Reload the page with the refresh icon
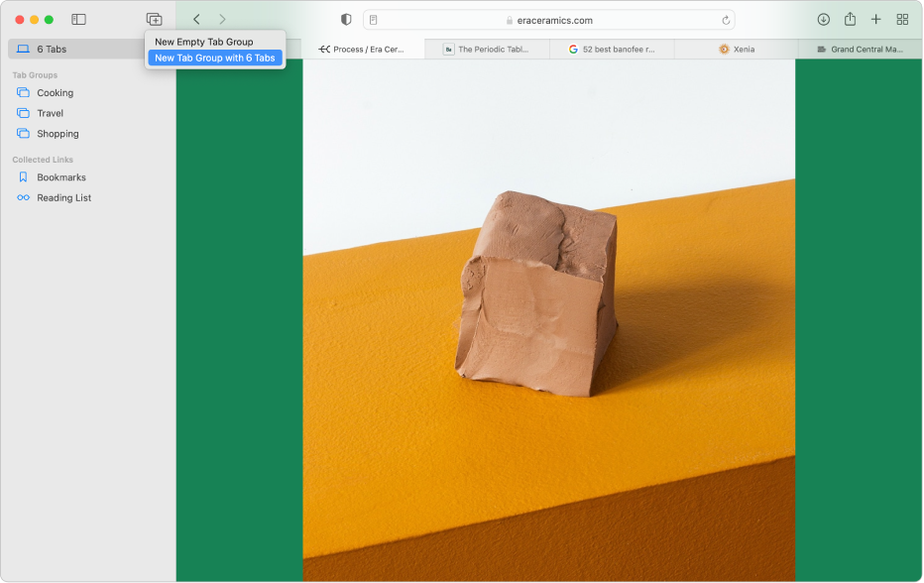 click(727, 20)
